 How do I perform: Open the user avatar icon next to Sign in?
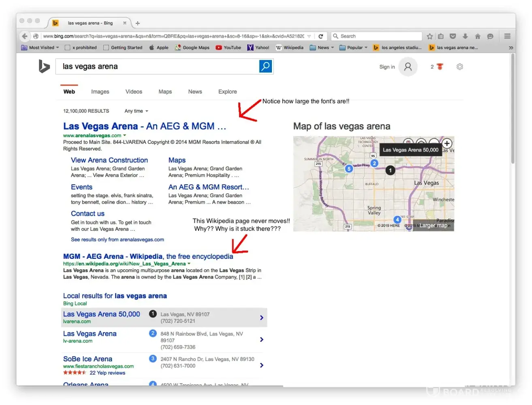408,67
